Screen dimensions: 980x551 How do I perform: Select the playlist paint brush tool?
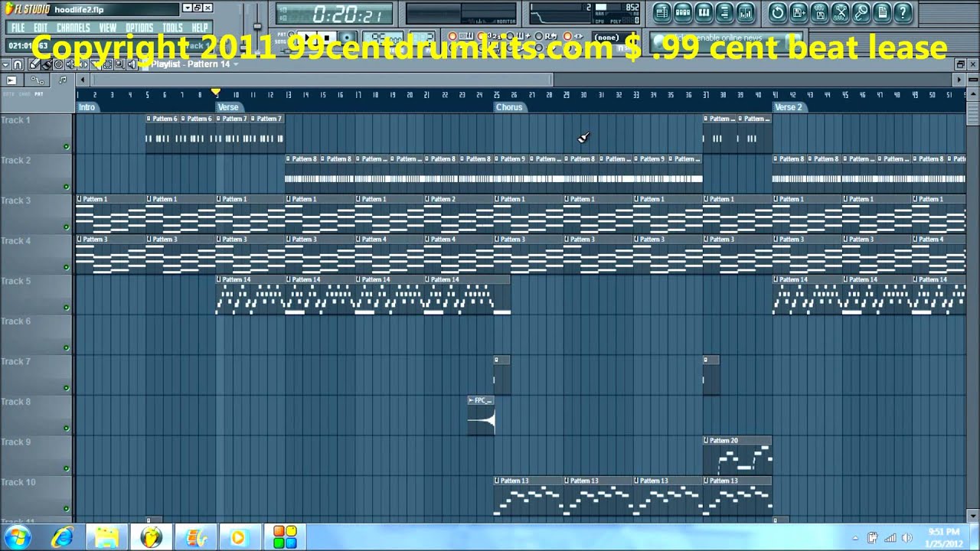point(46,64)
